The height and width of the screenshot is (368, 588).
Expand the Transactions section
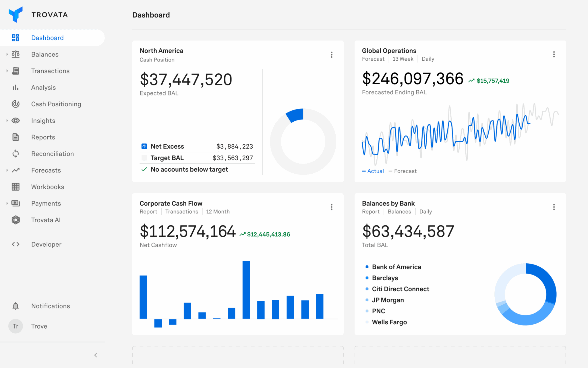[7, 71]
